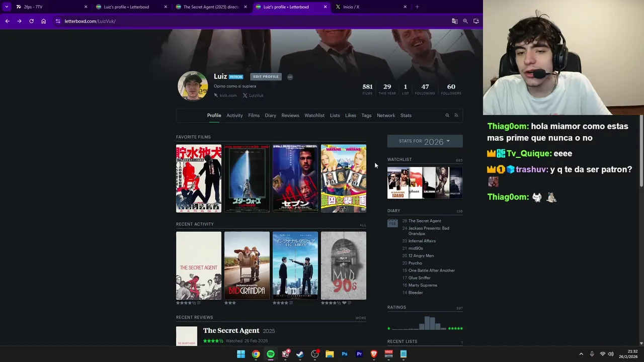The height and width of the screenshot is (362, 644).
Task: Click the translate page icon
Action: click(x=455, y=21)
